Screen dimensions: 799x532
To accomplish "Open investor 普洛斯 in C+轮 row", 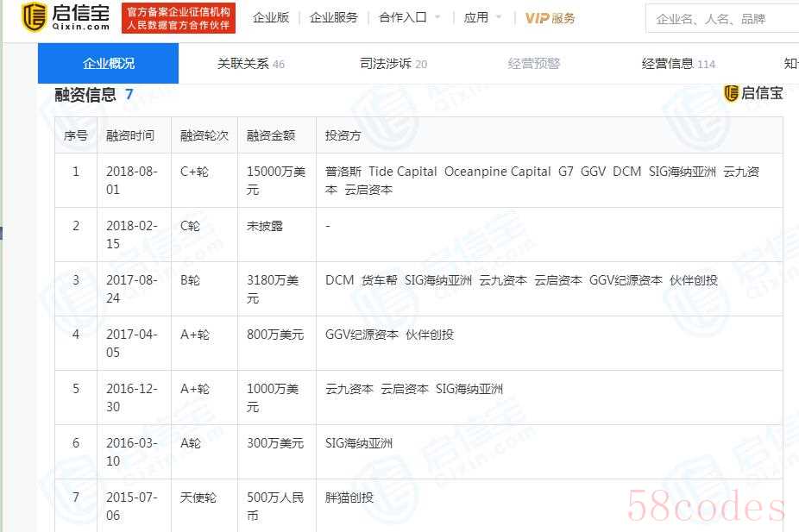I will (343, 172).
